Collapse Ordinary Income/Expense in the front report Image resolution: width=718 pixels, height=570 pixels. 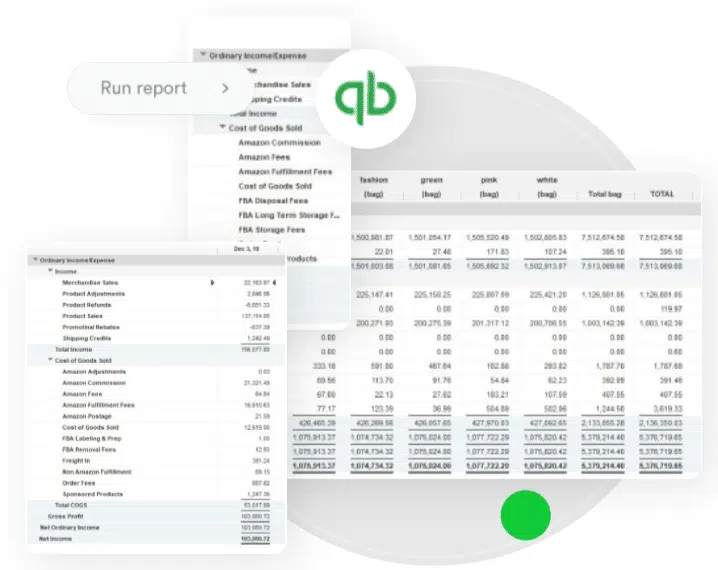click(35, 260)
